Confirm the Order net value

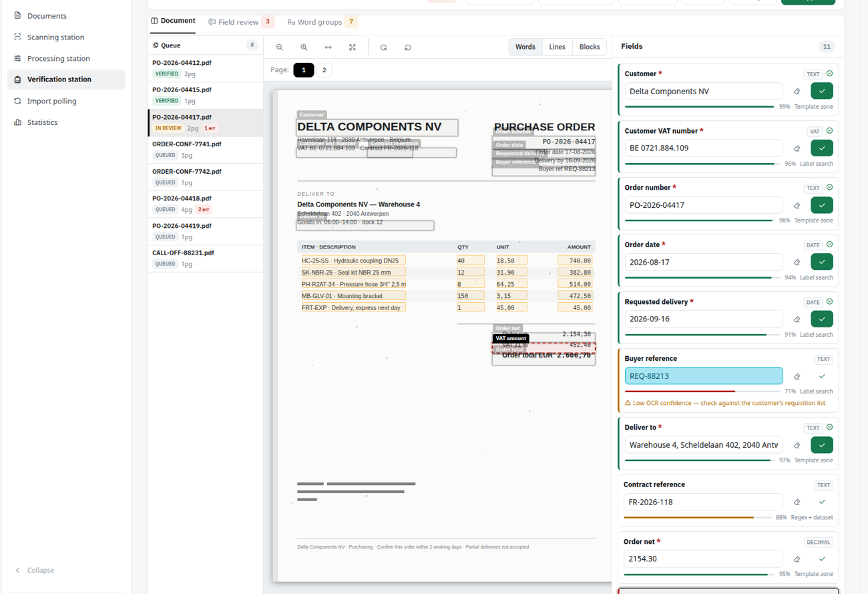(822, 559)
